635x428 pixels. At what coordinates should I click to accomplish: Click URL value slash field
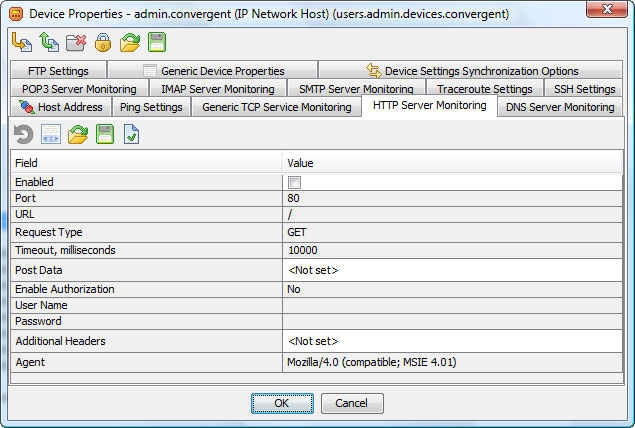pos(452,215)
